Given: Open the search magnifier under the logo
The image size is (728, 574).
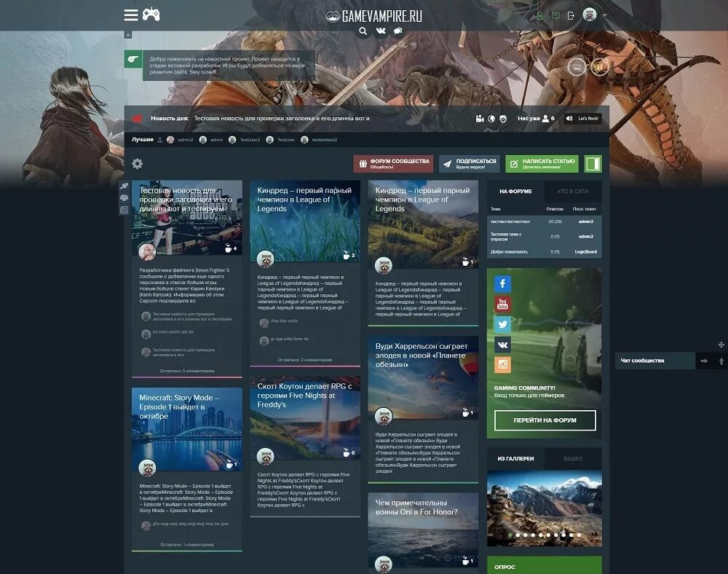Looking at the screenshot, I should tap(363, 31).
